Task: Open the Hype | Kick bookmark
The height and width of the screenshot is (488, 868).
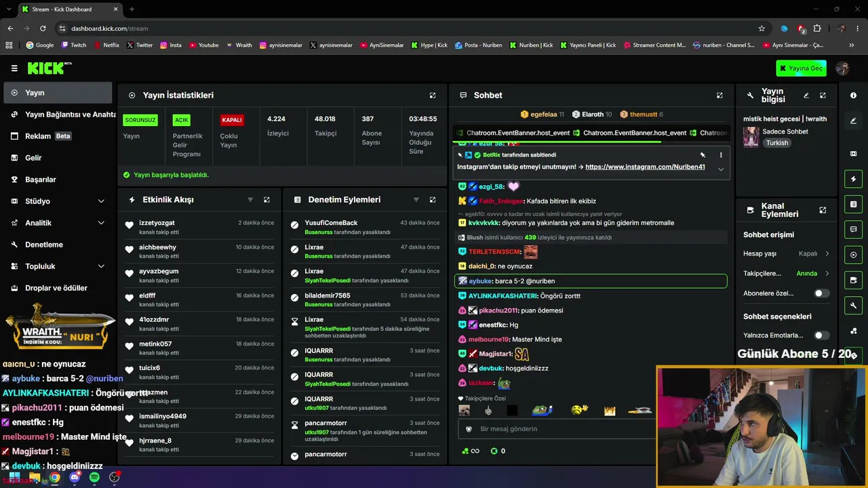Action: coord(429,45)
